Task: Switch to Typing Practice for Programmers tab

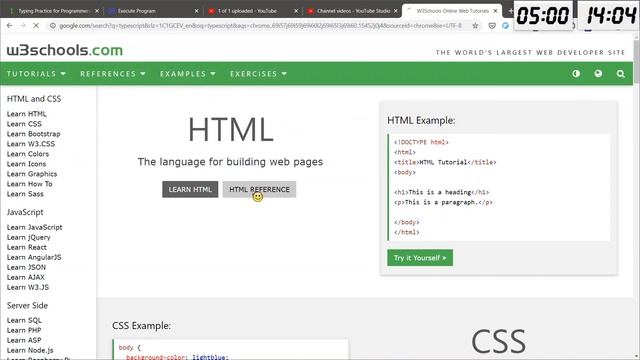Action: (x=53, y=11)
